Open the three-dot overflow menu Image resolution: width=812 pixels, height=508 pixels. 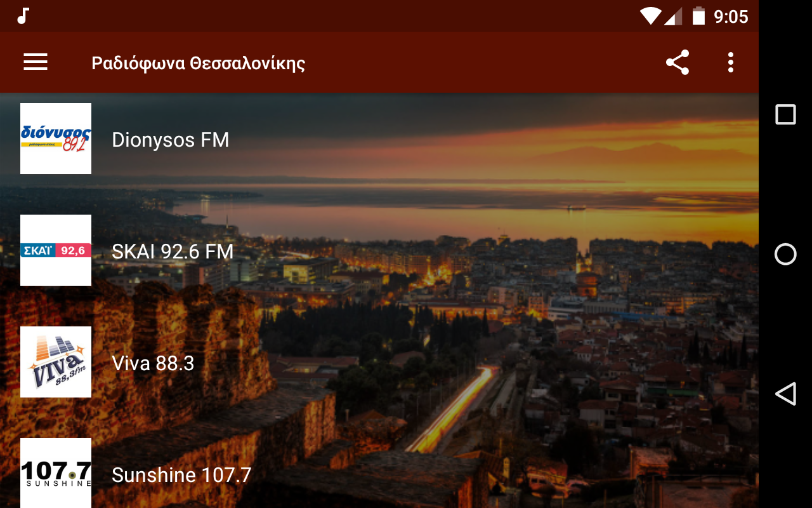(x=731, y=62)
